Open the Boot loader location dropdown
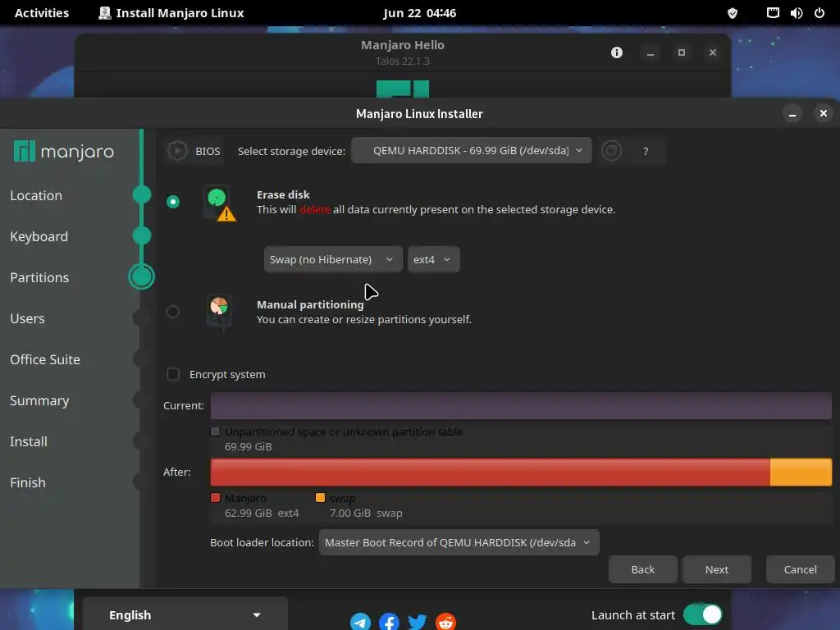The image size is (840, 630). pos(459,543)
